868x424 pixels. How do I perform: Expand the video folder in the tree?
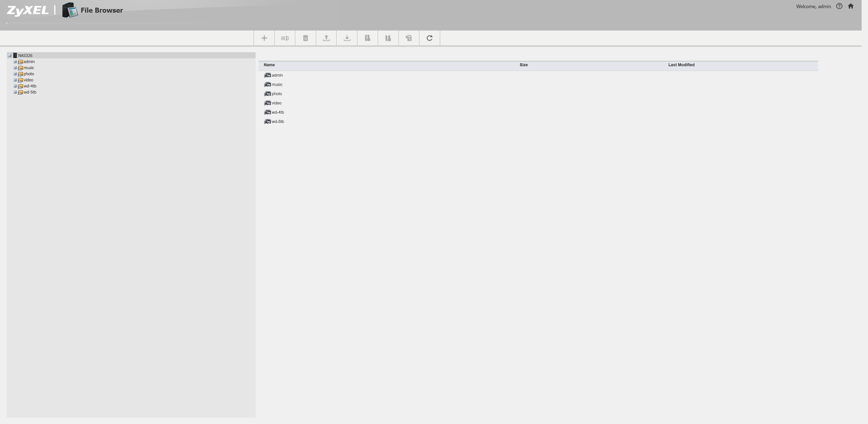click(x=15, y=80)
